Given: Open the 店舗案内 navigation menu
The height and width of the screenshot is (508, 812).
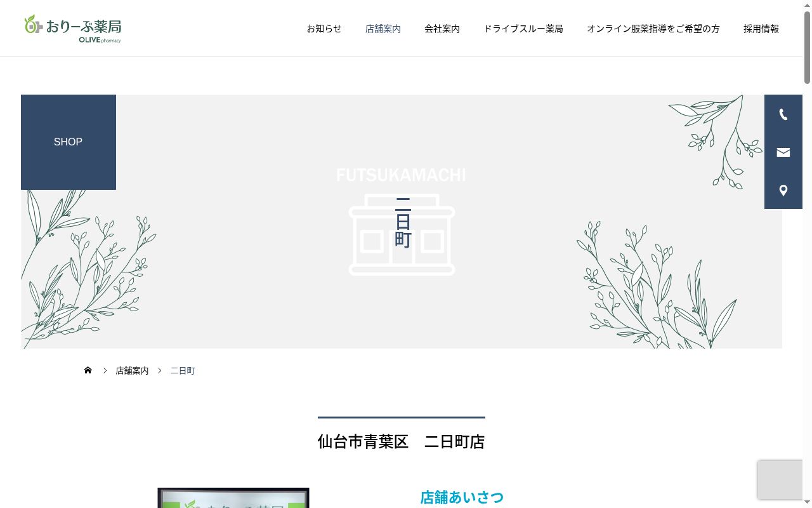Looking at the screenshot, I should point(383,29).
